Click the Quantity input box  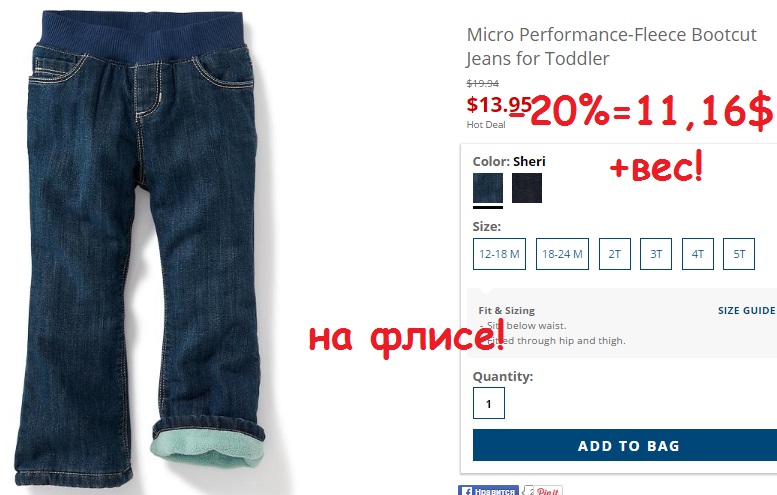pos(489,403)
